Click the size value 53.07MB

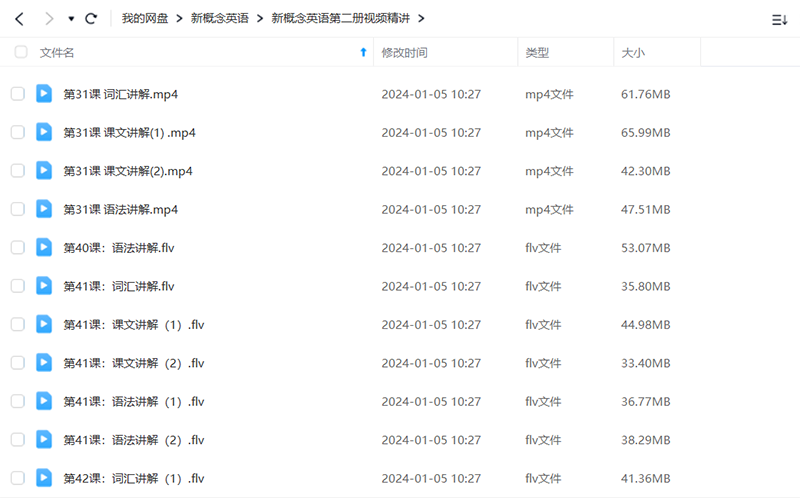645,248
